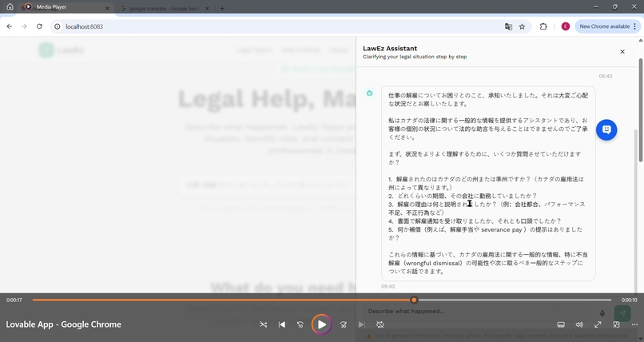Click the seek bar thumb
The width and height of the screenshot is (644, 342).
[414, 300]
